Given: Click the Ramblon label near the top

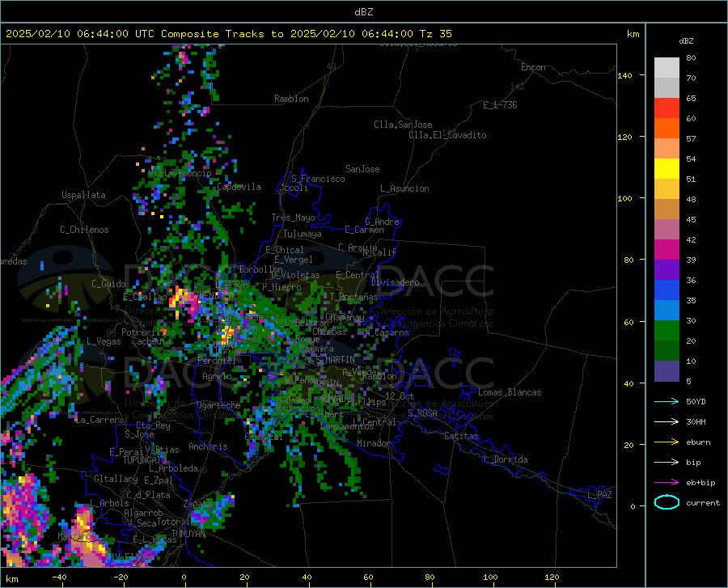Looking at the screenshot, I should coord(291,99).
